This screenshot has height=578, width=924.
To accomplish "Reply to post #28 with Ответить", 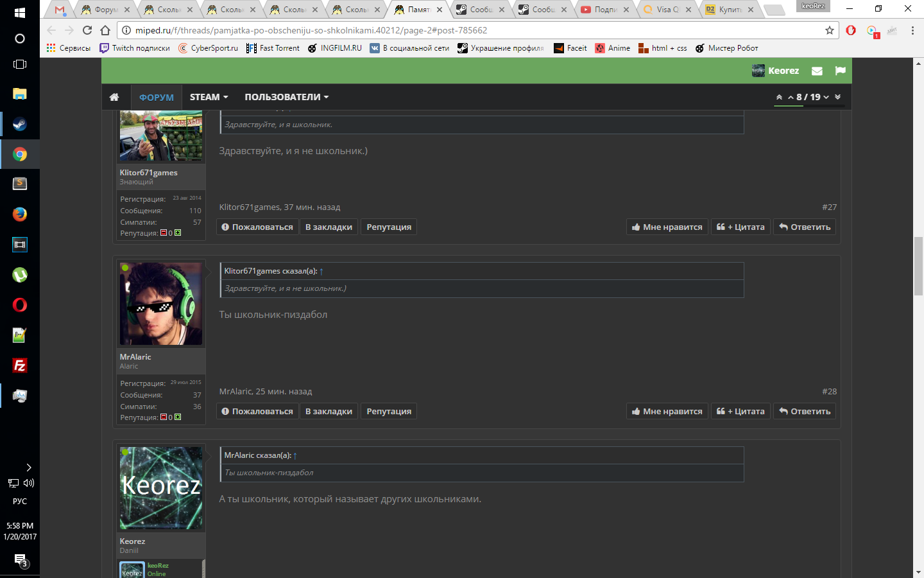I will (805, 411).
